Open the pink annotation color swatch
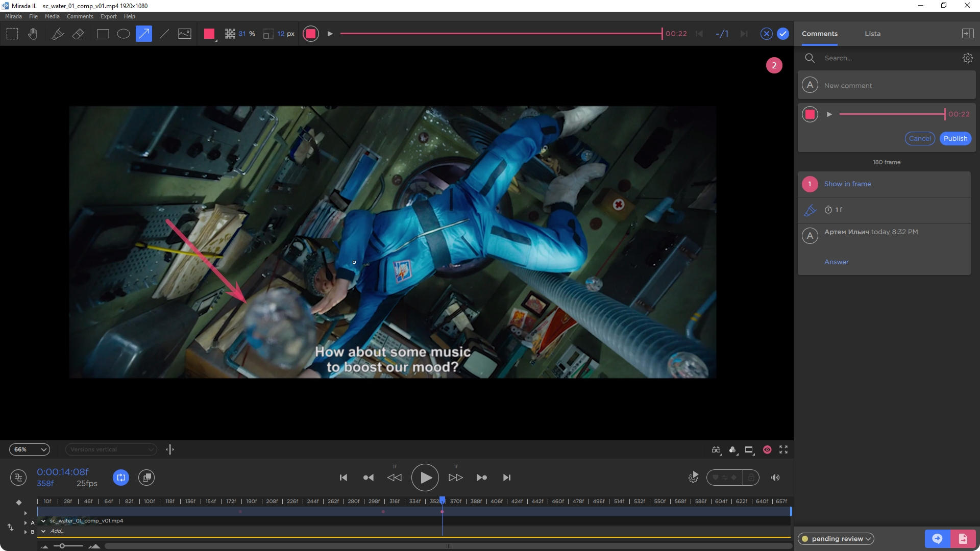This screenshot has height=551, width=980. click(x=209, y=34)
